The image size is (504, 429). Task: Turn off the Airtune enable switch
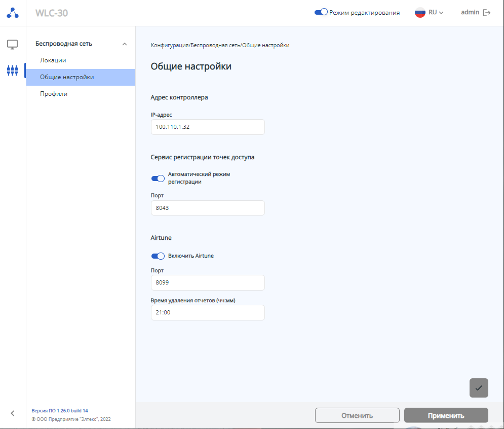click(158, 256)
